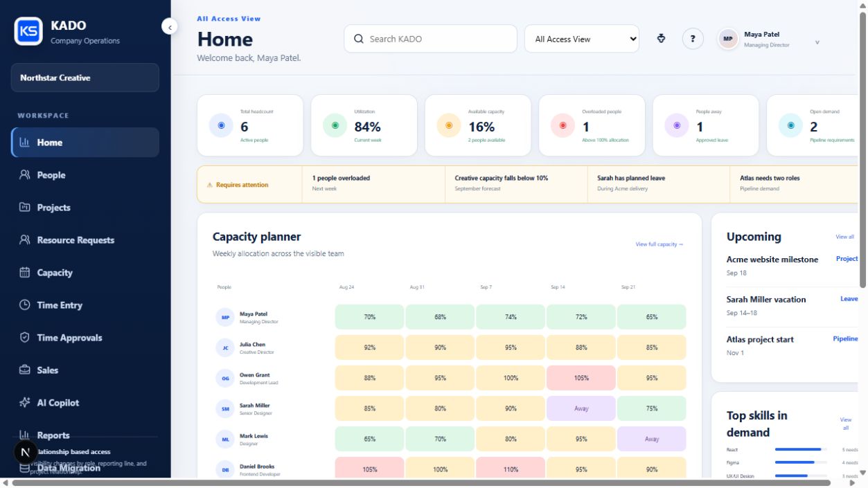Click Sarah Miller's Away cell
868x488 pixels.
581,408
